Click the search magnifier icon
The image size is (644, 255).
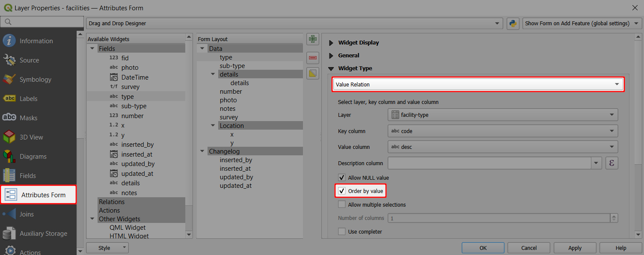pos(8,22)
